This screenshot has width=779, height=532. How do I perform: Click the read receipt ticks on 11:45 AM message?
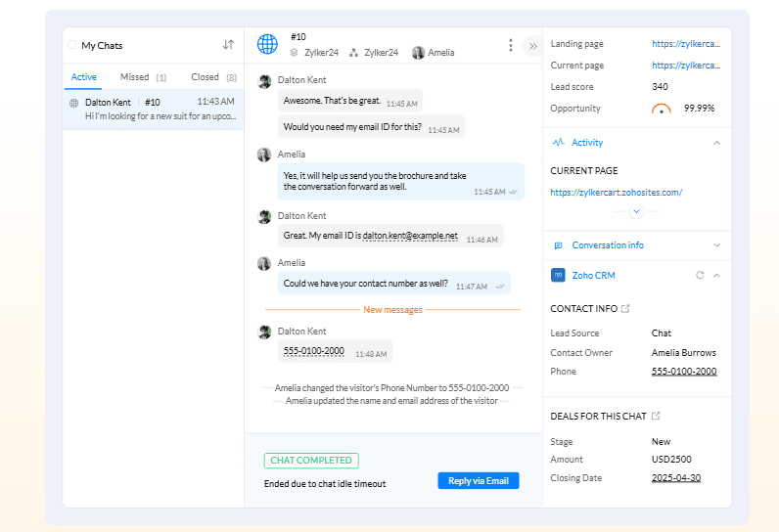pos(513,192)
